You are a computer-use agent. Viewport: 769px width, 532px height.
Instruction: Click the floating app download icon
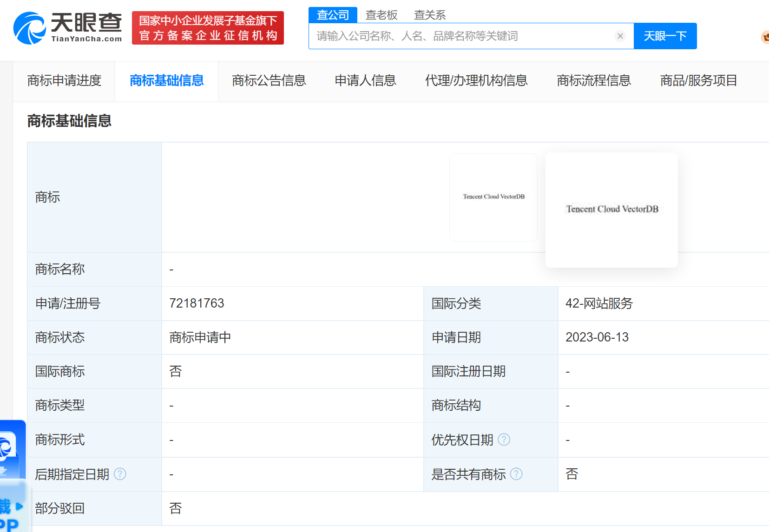[x=13, y=450]
